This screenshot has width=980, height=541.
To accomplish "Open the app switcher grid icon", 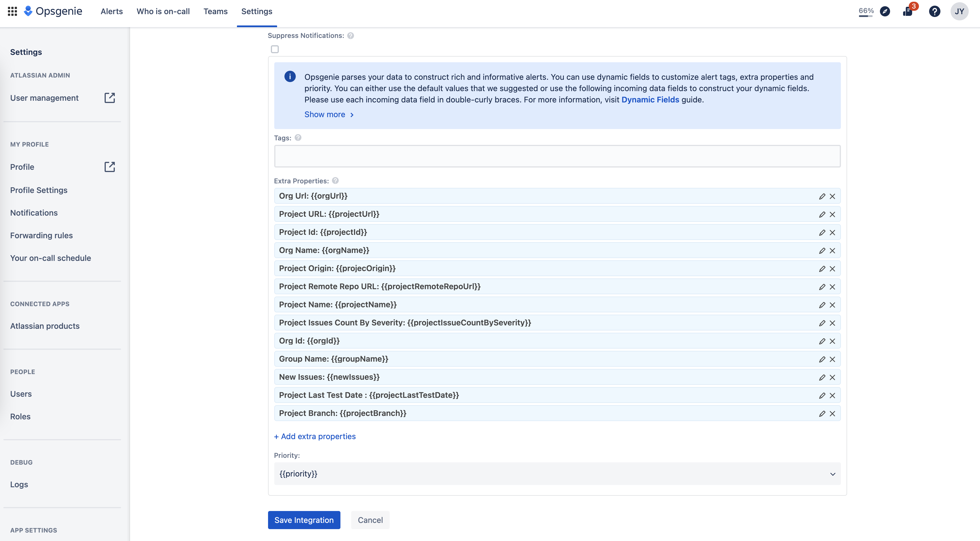I will [12, 11].
